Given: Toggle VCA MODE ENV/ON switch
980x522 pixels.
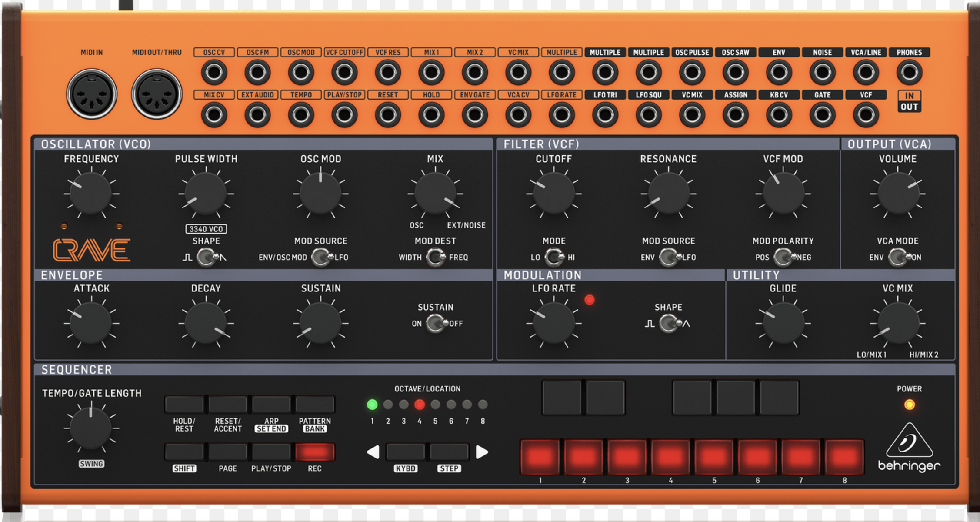Looking at the screenshot, I should 899,258.
